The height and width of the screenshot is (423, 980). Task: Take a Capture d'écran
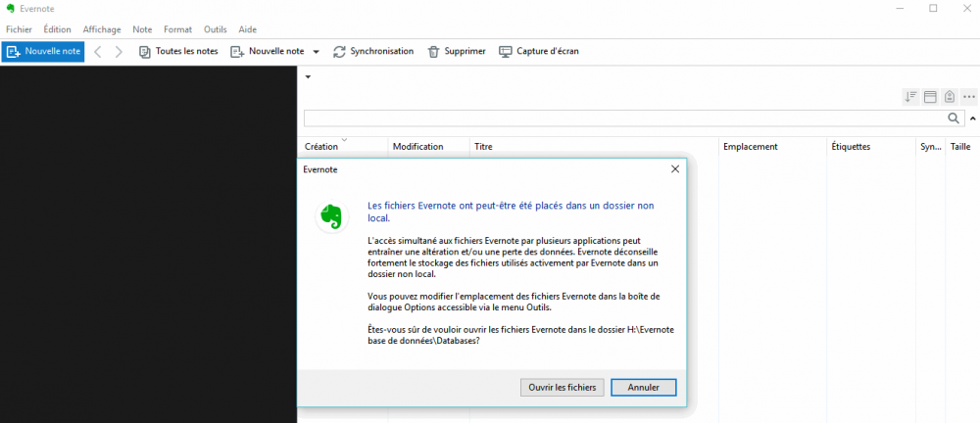539,51
